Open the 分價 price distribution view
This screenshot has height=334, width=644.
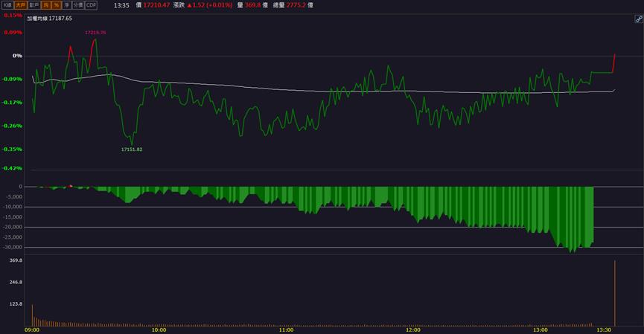[78, 5]
